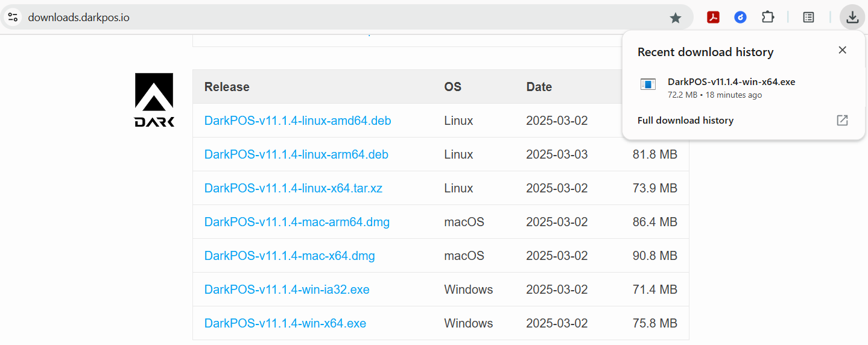Click the 73.9 MB size cell

655,188
